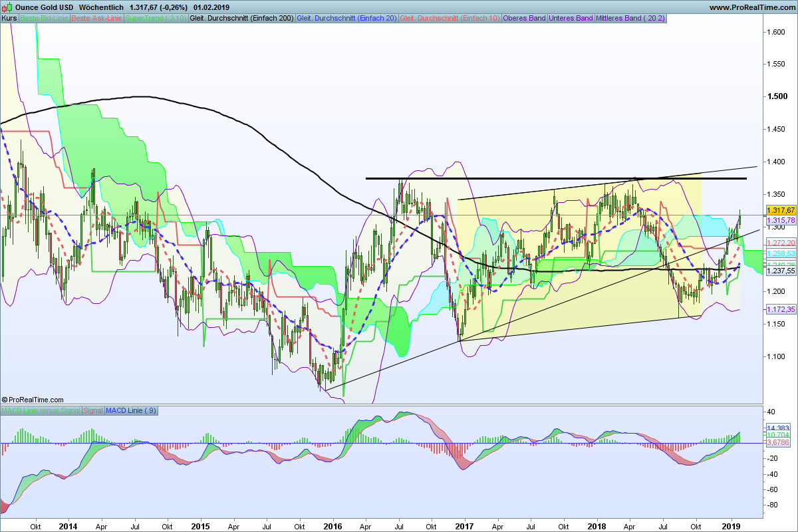Select the Kurs legend label
This screenshot has width=798, height=532.
pyautogui.click(x=9, y=18)
